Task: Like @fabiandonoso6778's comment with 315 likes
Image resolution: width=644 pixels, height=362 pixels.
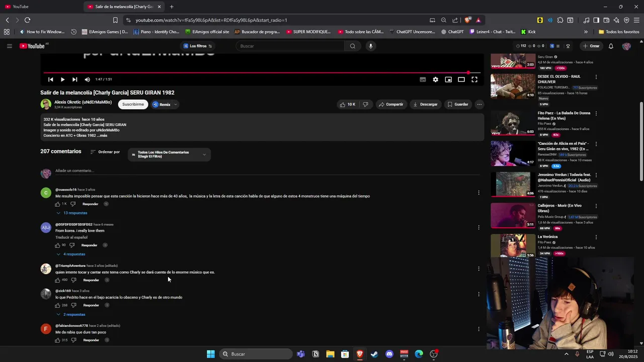Action: point(57,340)
